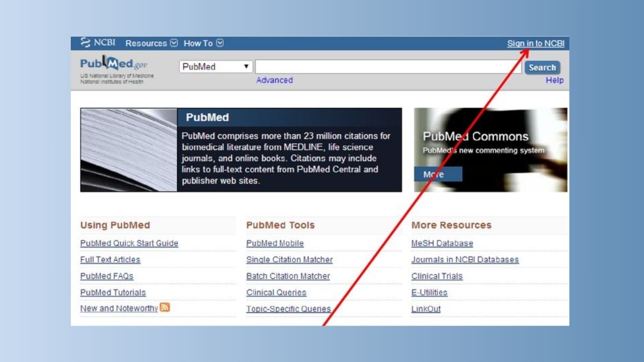
Task: Open the MeSH Database link
Action: 442,243
